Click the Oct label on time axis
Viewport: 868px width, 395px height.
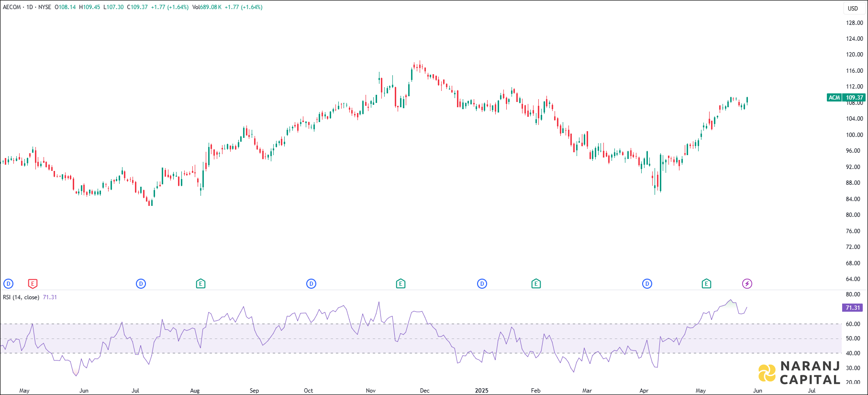[308, 391]
